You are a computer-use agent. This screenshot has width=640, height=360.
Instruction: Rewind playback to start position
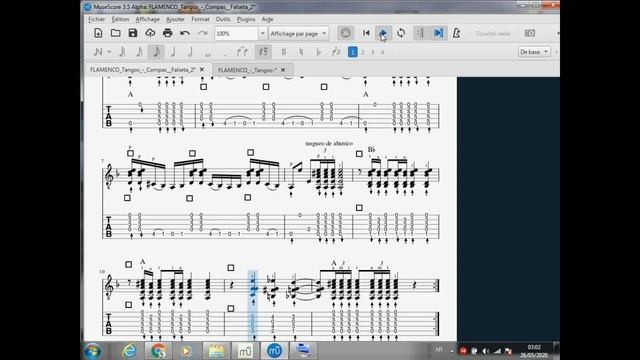366,33
